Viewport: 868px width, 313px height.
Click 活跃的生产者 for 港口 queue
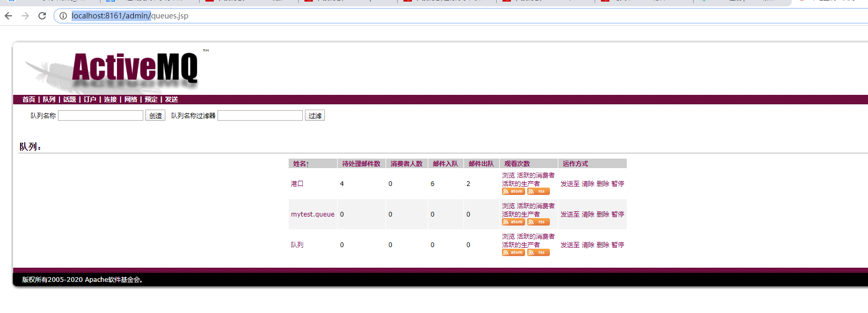point(521,184)
